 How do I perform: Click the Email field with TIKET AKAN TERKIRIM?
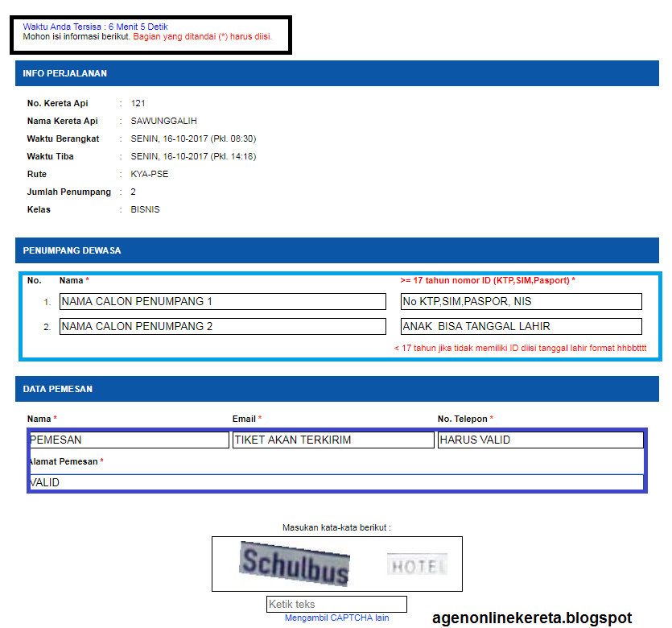[333, 440]
